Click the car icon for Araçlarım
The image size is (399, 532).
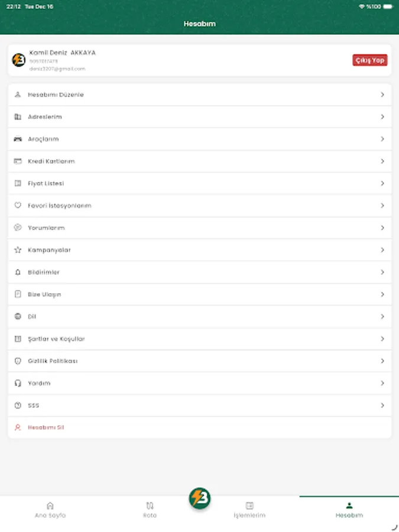[18, 139]
